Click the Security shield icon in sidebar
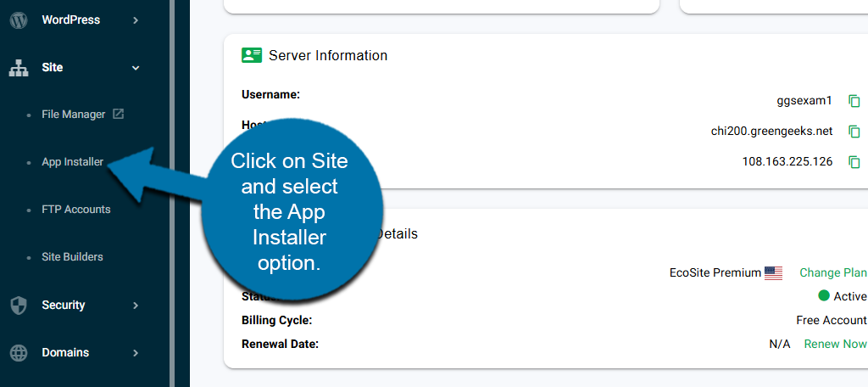This screenshot has height=387, width=868. (x=19, y=306)
